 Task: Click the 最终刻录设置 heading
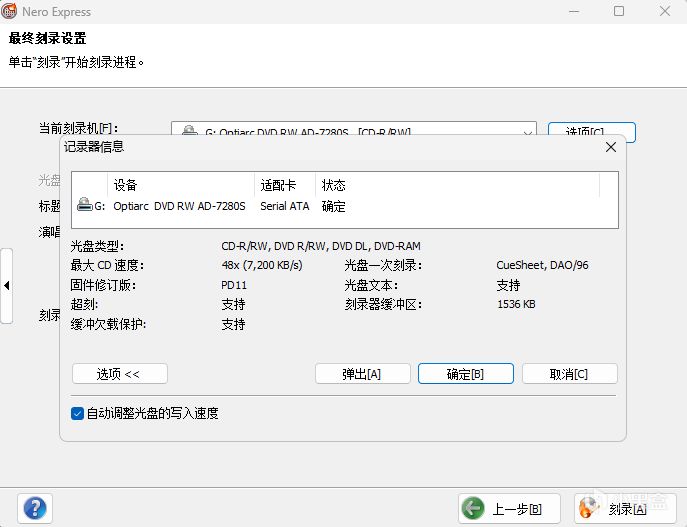pos(47,38)
